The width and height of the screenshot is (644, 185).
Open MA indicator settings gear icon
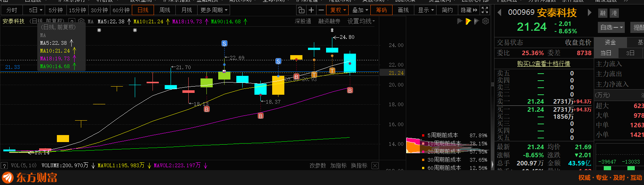tap(81, 21)
